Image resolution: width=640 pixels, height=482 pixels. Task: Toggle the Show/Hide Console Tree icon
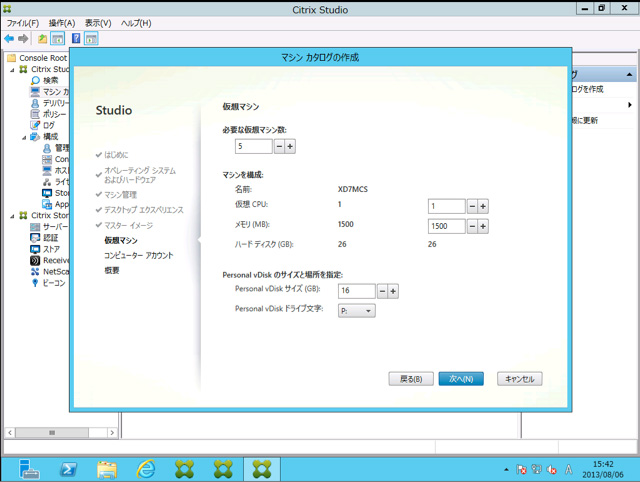pos(58,39)
